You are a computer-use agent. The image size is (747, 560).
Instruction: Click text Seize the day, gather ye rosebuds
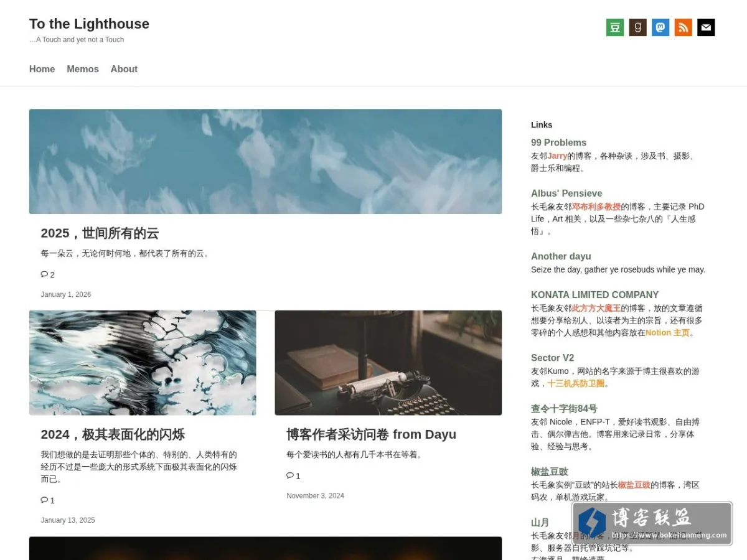click(618, 270)
